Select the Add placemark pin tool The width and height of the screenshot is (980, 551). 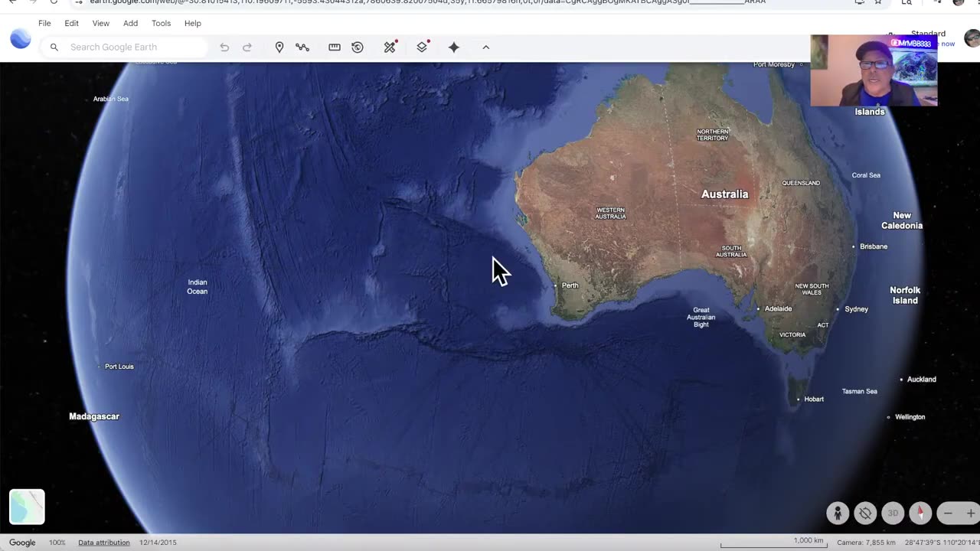tap(279, 47)
